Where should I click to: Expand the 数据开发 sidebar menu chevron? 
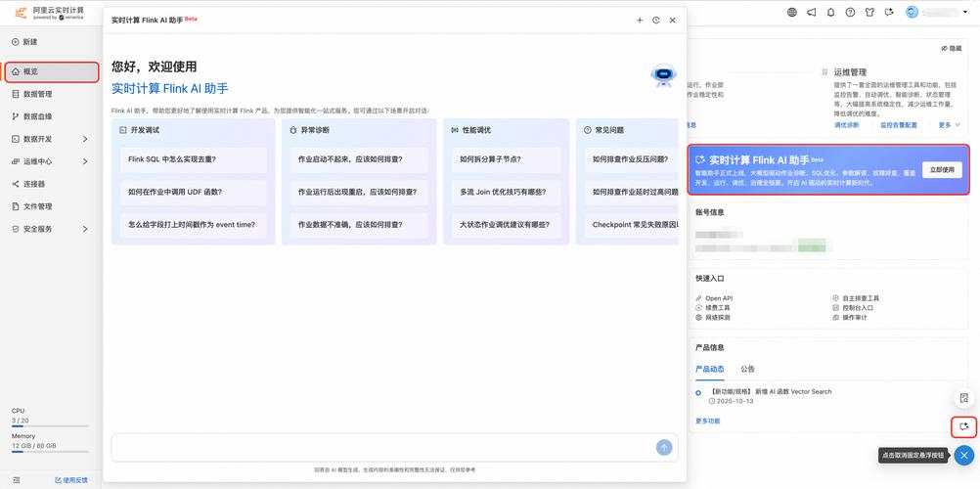pos(85,139)
